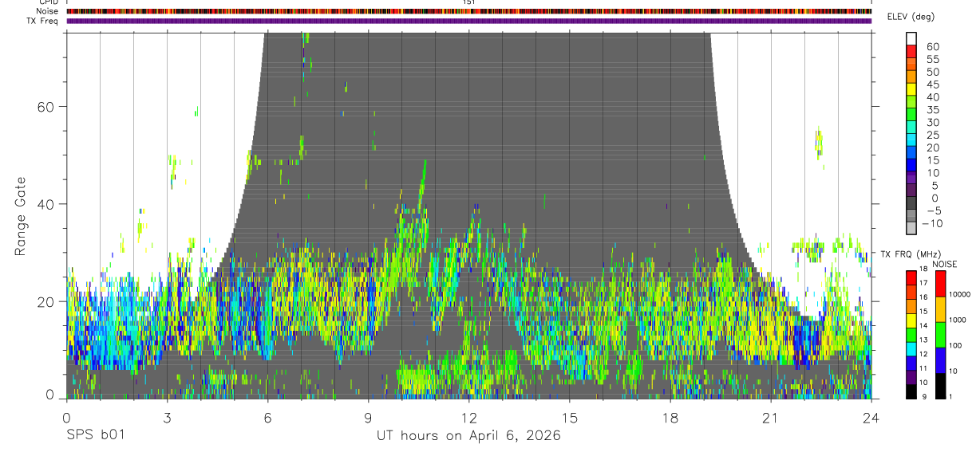Click the 151 CPID value at top

pyautogui.click(x=468, y=2)
